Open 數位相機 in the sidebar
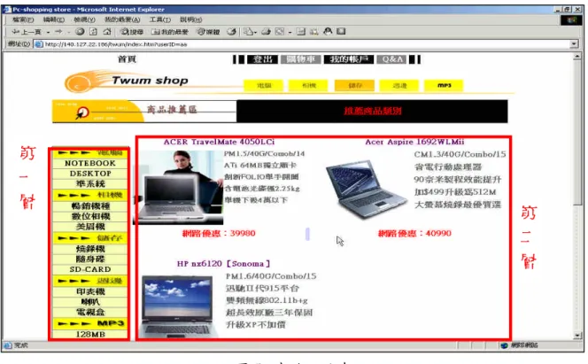This screenshot has height=364, width=588. 90,216
